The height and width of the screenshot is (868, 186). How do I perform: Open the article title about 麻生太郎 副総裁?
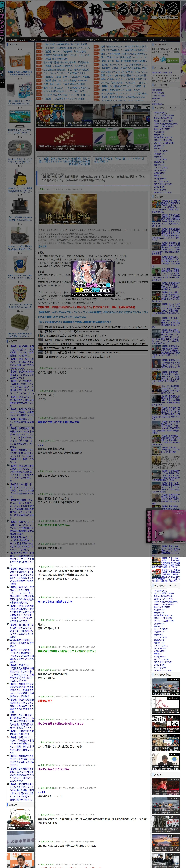pos(93,178)
